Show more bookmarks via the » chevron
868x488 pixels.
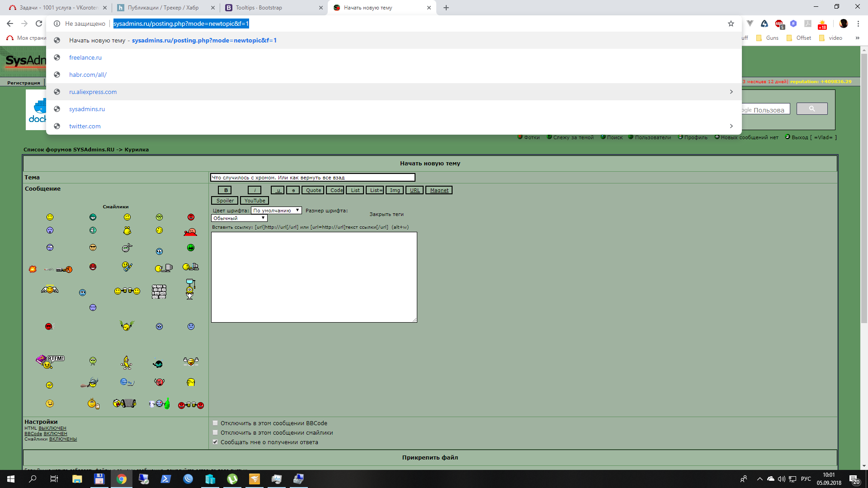857,38
